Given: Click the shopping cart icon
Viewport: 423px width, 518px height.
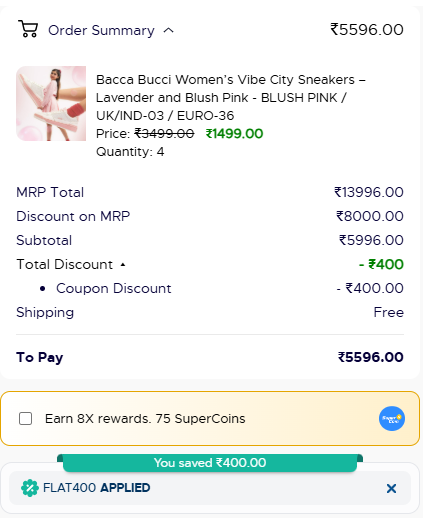Looking at the screenshot, I should pos(28,29).
